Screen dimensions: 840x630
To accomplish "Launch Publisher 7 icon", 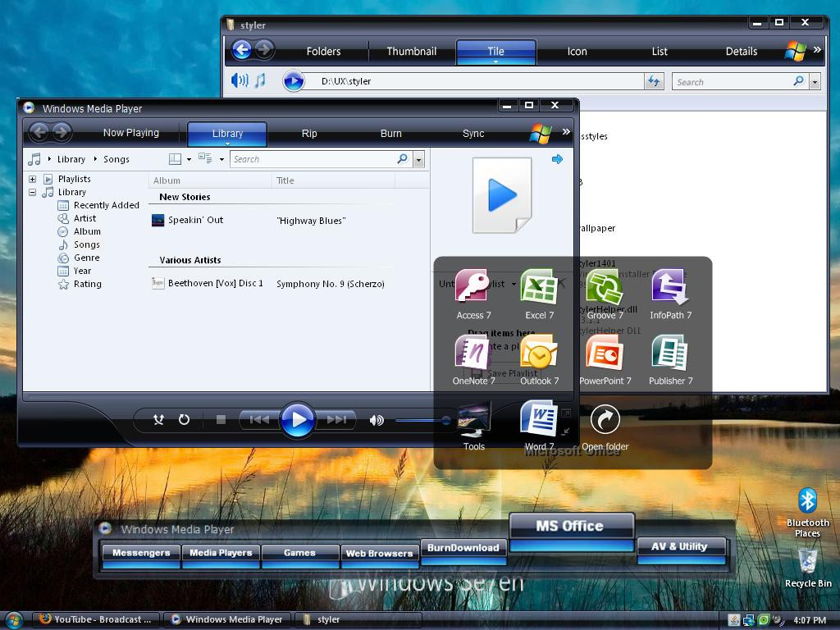I will click(669, 353).
